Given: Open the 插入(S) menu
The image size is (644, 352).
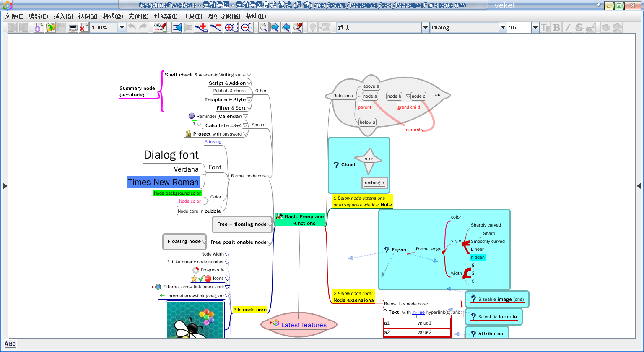Looking at the screenshot, I should [63, 16].
